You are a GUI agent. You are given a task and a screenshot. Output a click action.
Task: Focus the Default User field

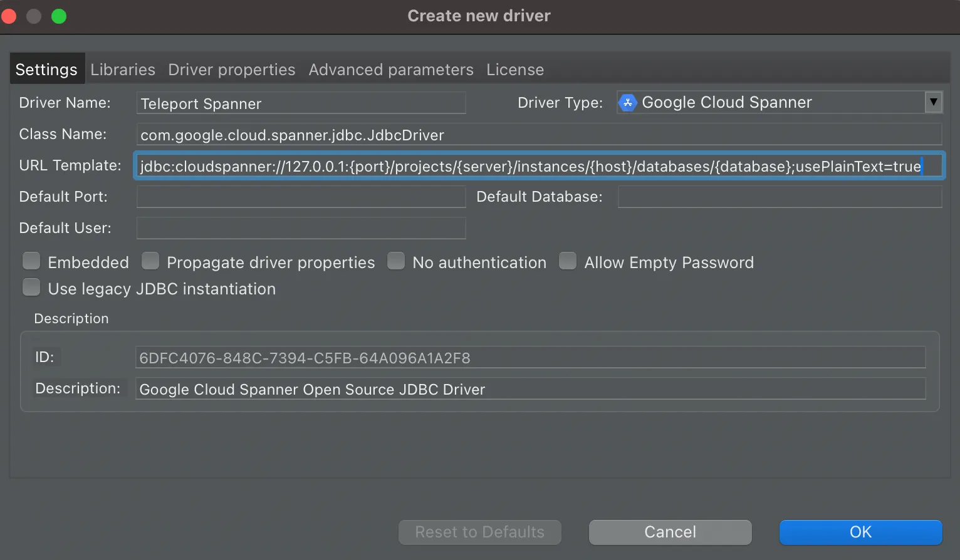[x=301, y=228]
